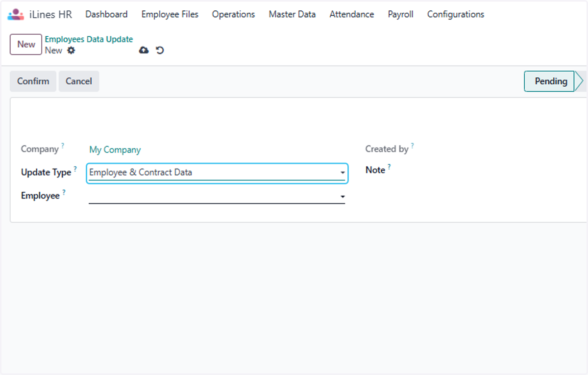The width and height of the screenshot is (588, 375).
Task: Open the Dashboard menu
Action: pos(106,14)
